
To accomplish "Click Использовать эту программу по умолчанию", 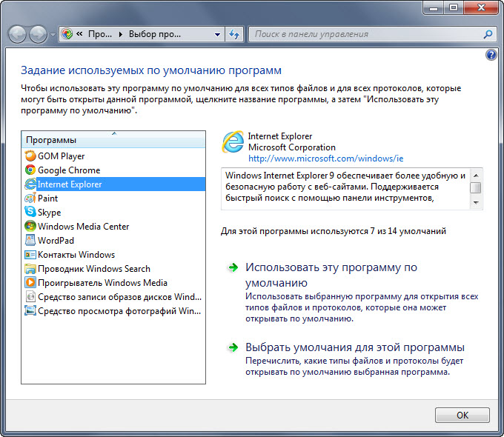I will [x=331, y=275].
